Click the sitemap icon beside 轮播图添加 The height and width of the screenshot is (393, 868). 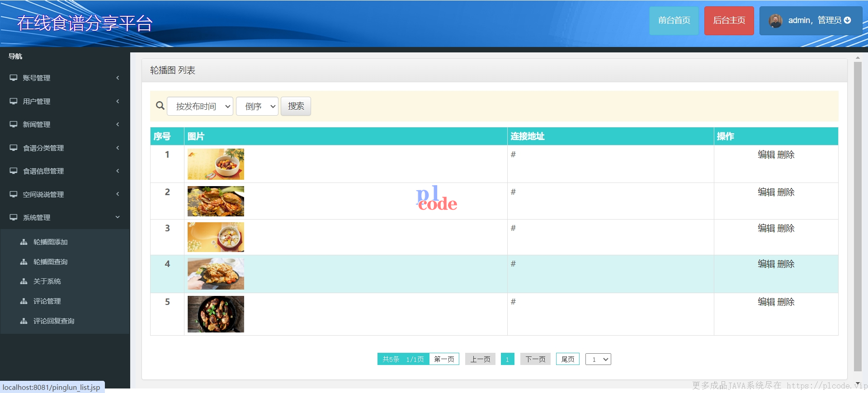tap(24, 242)
